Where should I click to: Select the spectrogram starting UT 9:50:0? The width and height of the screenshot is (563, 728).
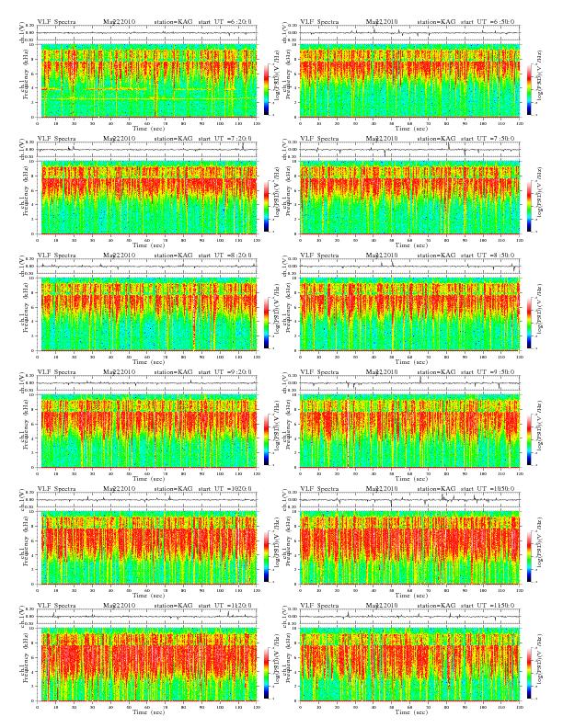pyautogui.click(x=410, y=431)
